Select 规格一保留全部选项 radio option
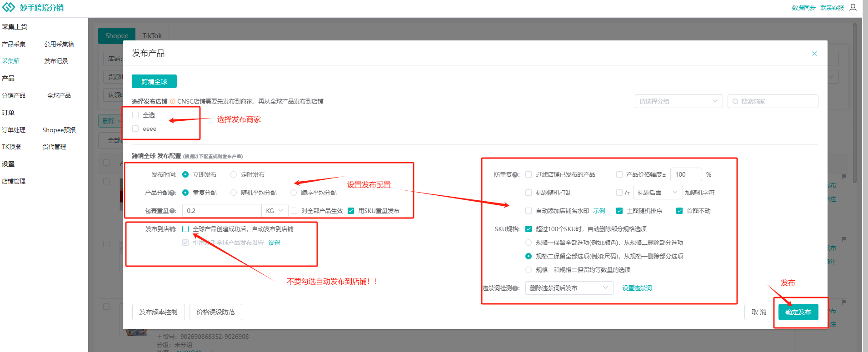 pyautogui.click(x=529, y=243)
